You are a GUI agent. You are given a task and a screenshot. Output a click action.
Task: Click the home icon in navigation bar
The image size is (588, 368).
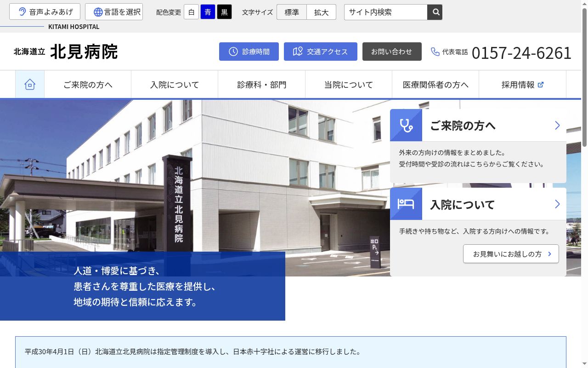coord(30,85)
